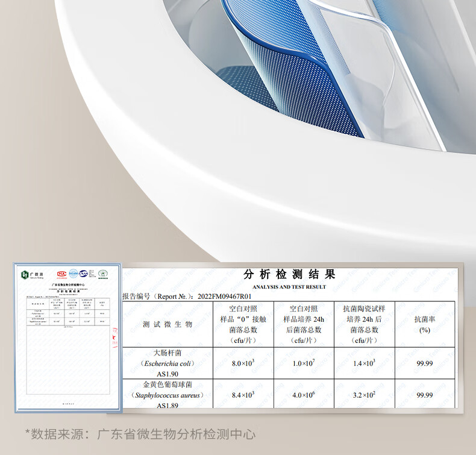The width and height of the screenshot is (476, 455).
Task: Click the dark-blue CNAS logo on the certificate
Action: coord(83,274)
